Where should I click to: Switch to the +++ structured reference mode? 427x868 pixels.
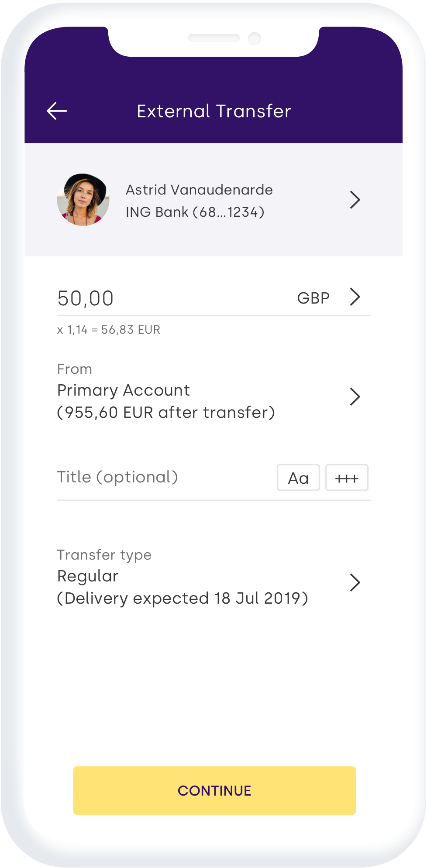point(347,478)
